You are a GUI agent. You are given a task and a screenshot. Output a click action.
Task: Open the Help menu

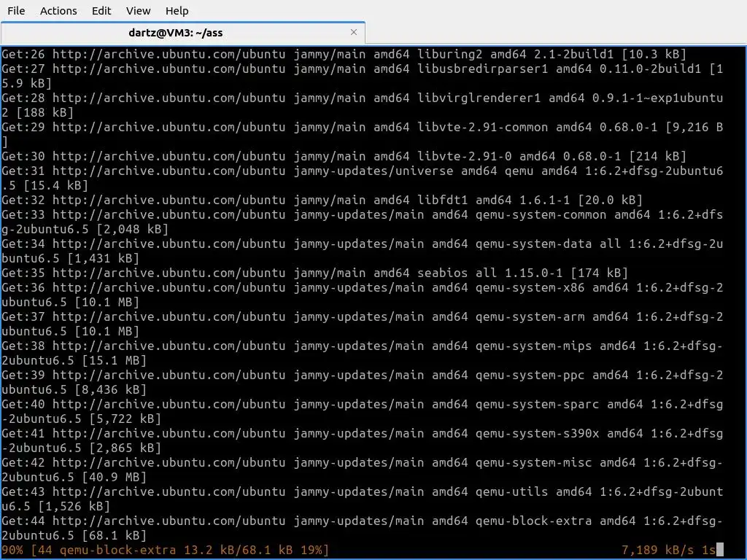click(177, 10)
